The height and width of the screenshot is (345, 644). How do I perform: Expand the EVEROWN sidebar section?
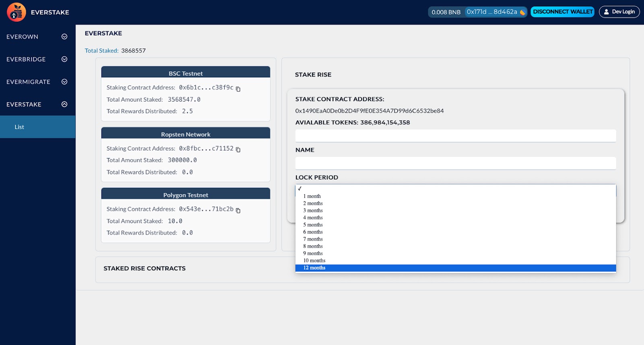64,37
